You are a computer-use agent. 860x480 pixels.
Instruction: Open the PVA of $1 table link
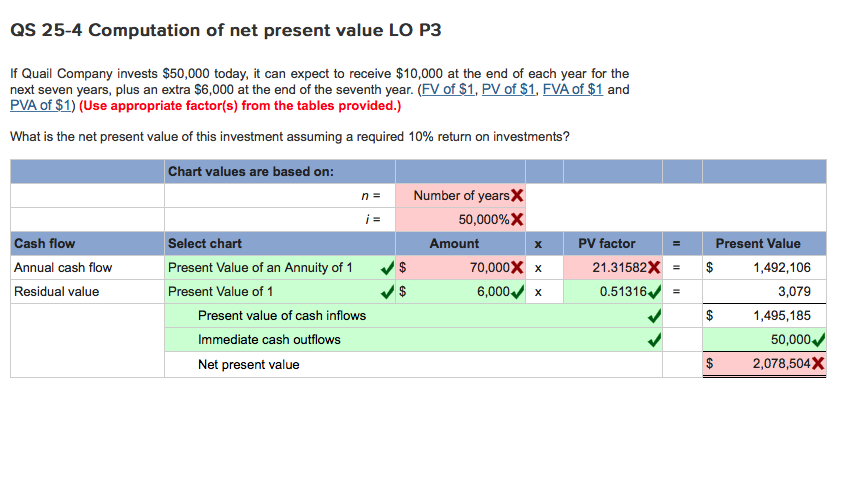41,105
